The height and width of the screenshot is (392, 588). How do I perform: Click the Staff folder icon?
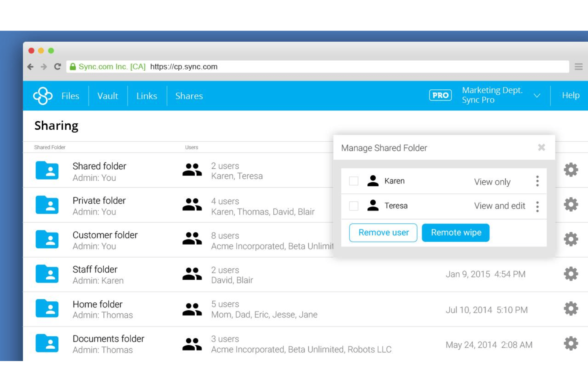(x=47, y=274)
